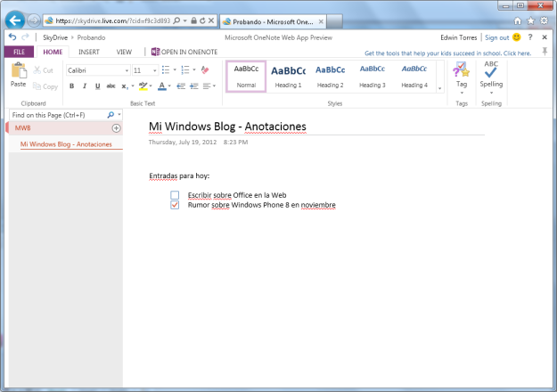
Task: Apply the Normal style
Action: (x=246, y=77)
